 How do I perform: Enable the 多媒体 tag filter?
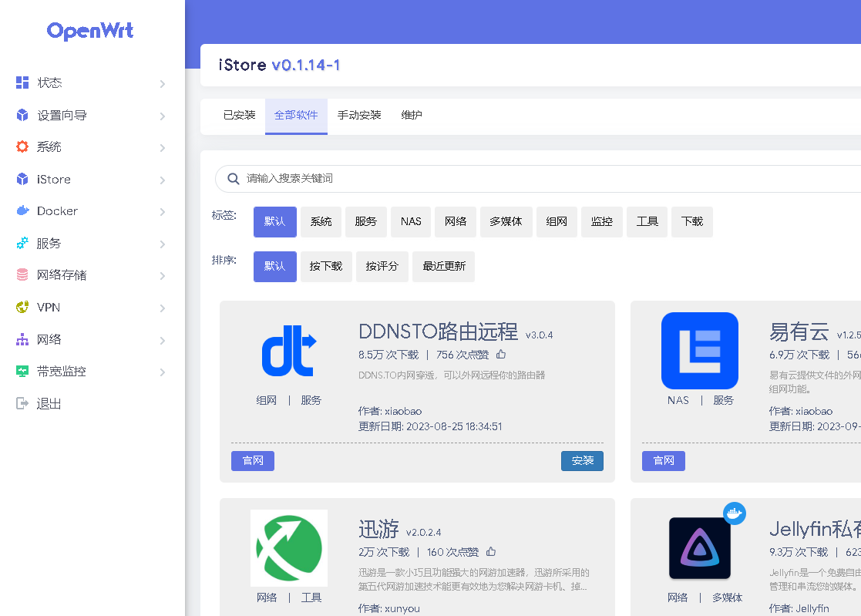tap(506, 221)
